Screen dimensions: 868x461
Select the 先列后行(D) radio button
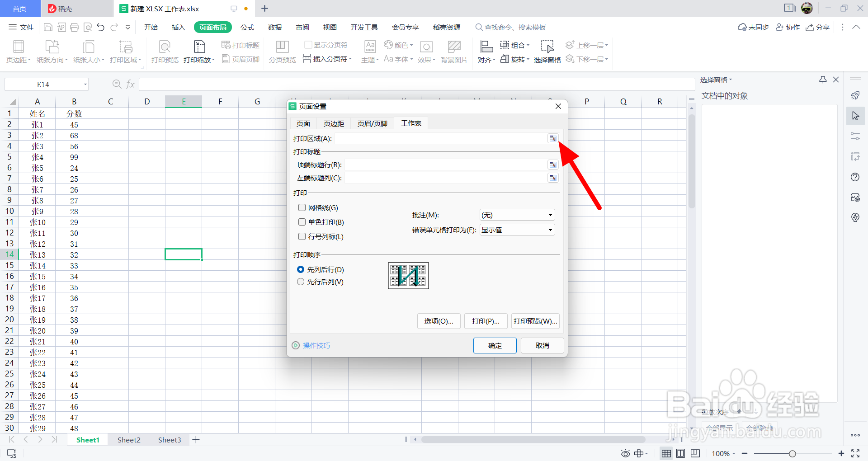coord(301,269)
